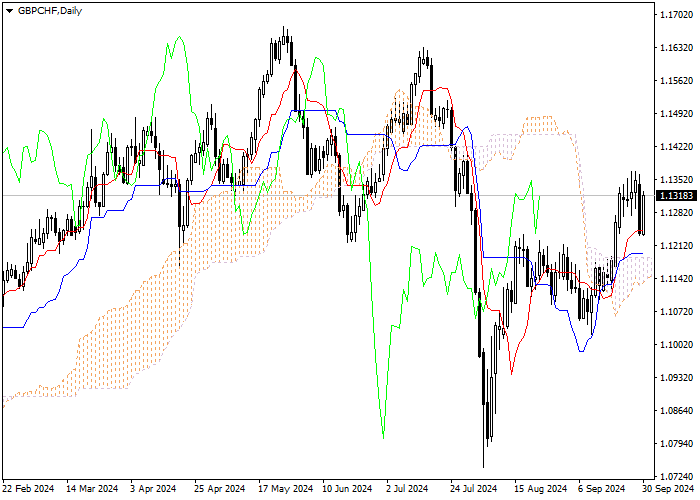
Task: Select date label 22 Feb 2024
Action: point(28,489)
